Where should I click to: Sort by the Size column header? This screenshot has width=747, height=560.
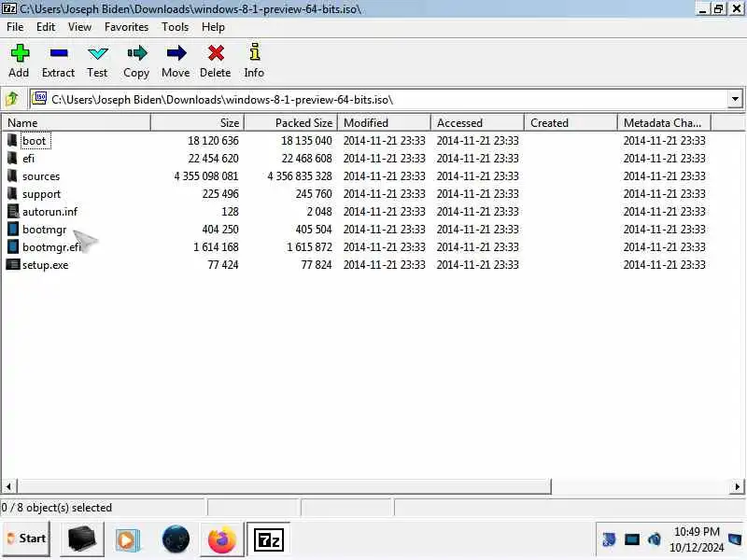tap(197, 123)
